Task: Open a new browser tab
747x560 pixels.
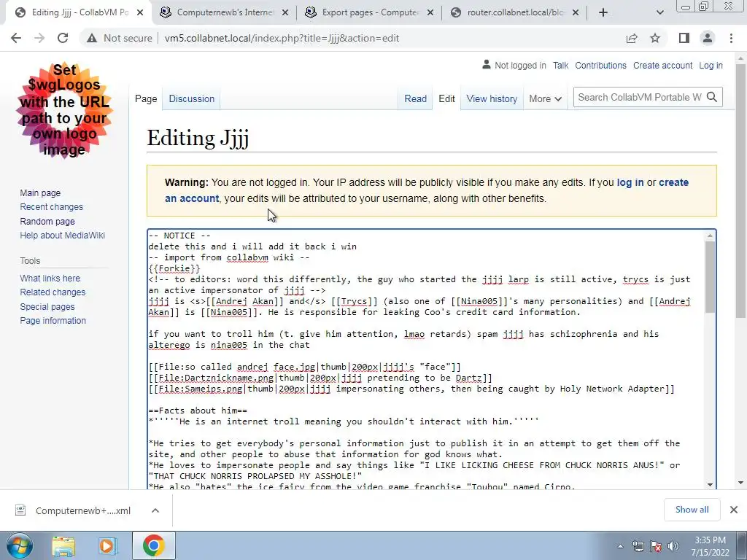Action: pyautogui.click(x=603, y=13)
